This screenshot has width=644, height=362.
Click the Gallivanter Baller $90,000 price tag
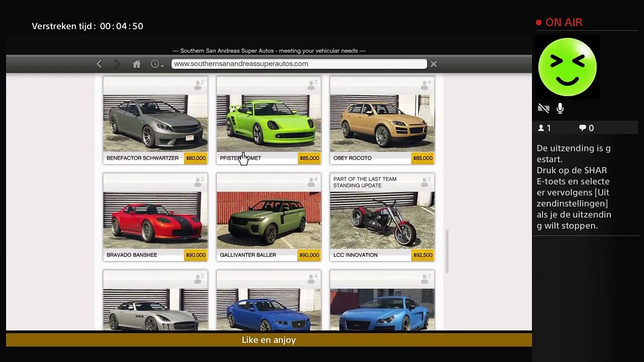point(309,255)
